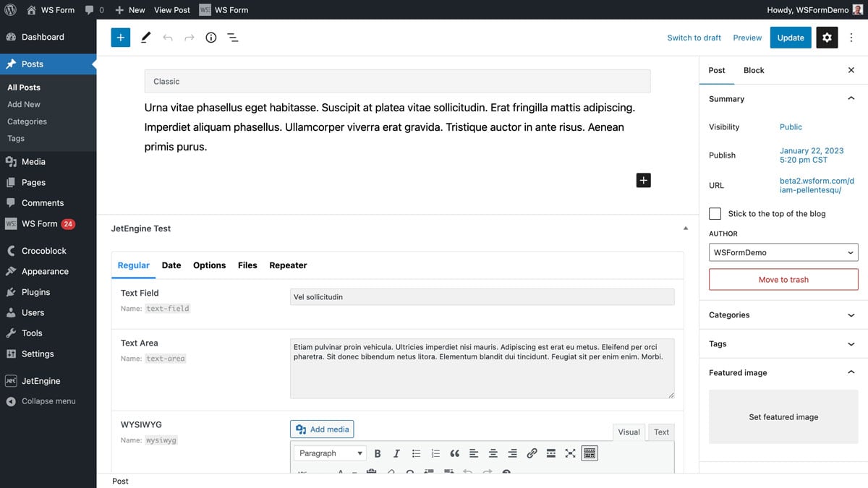Open the Document Overview list view icon
The width and height of the screenshot is (868, 488).
coord(233,37)
